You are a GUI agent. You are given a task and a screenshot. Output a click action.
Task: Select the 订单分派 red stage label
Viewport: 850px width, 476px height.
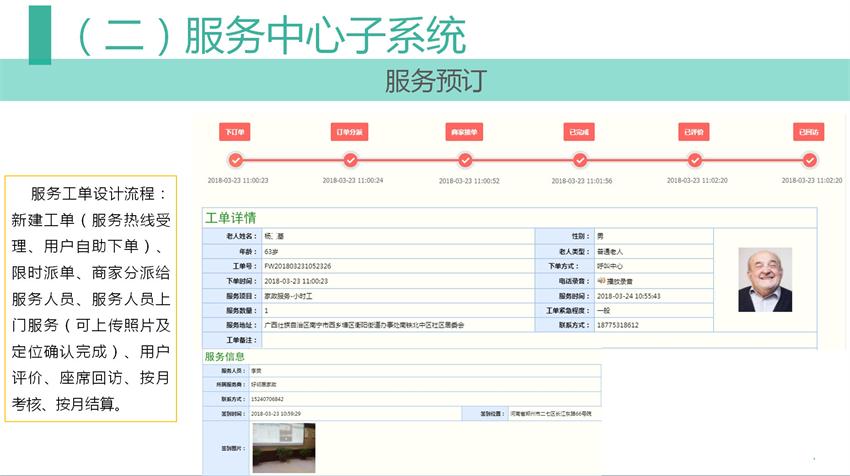(351, 132)
